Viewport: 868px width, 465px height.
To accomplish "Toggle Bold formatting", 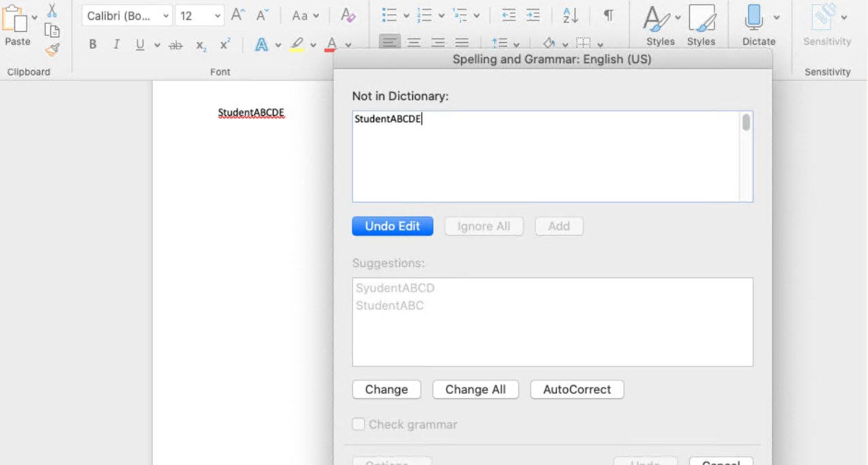I will coord(93,45).
